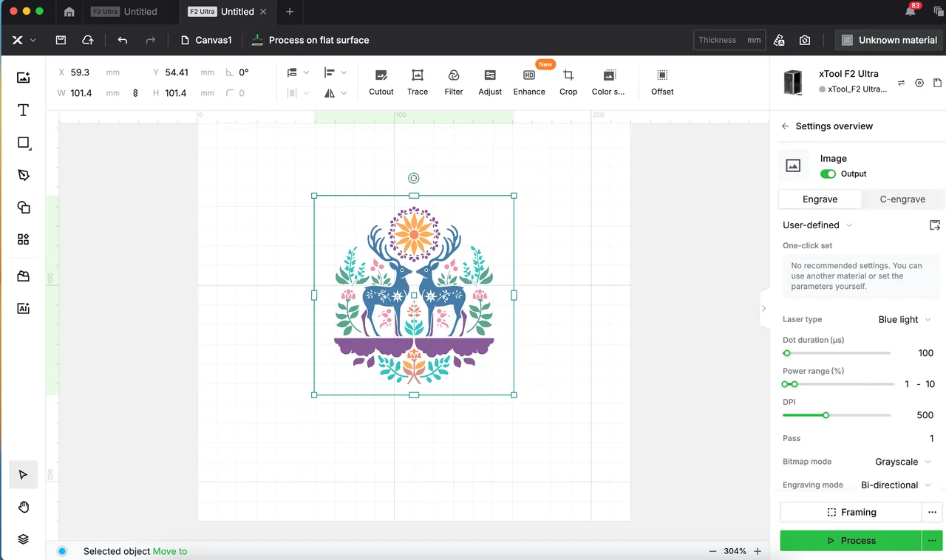Open the Color s... tool
This screenshot has width=946, height=560.
608,82
